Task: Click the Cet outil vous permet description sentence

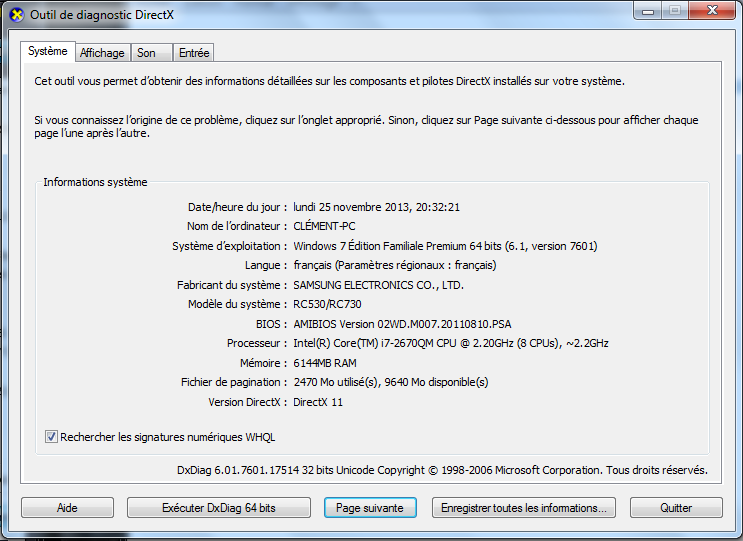Action: click(329, 81)
